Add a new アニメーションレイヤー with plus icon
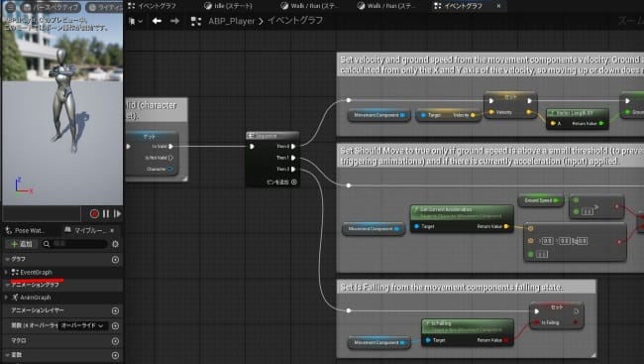Image resolution: width=644 pixels, height=364 pixels. coord(115,311)
